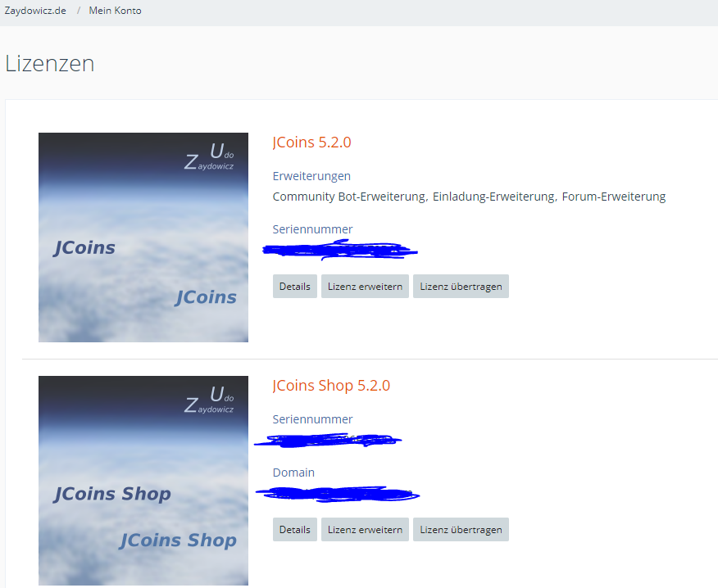Open the JCoins Shop product thumbnail

(143, 481)
